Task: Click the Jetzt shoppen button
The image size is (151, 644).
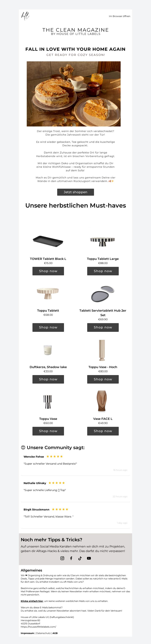Action: (75, 192)
